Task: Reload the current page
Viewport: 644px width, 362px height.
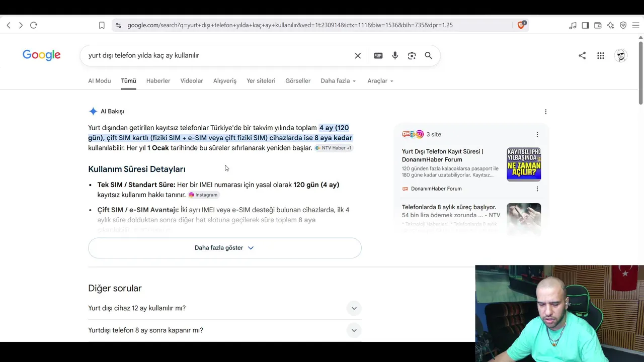Action: click(x=34, y=25)
